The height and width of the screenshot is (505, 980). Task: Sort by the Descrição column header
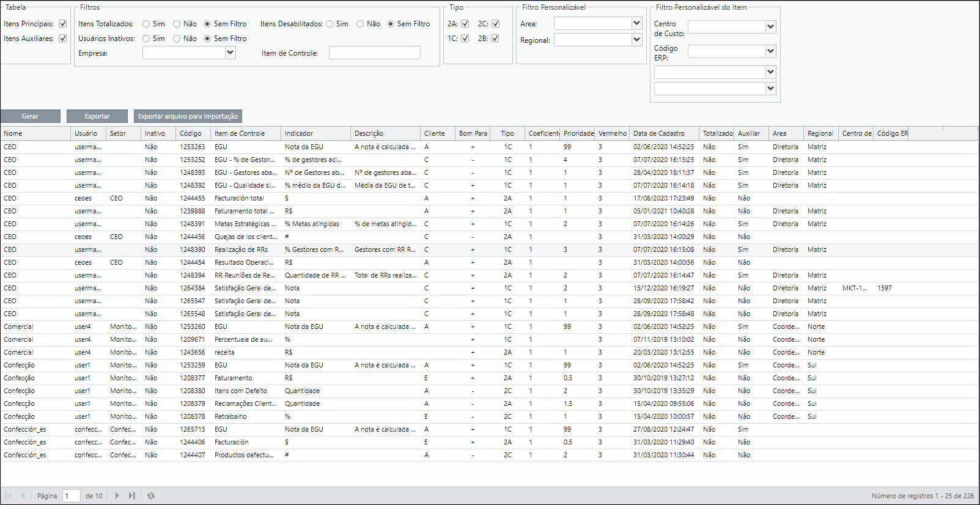point(386,133)
